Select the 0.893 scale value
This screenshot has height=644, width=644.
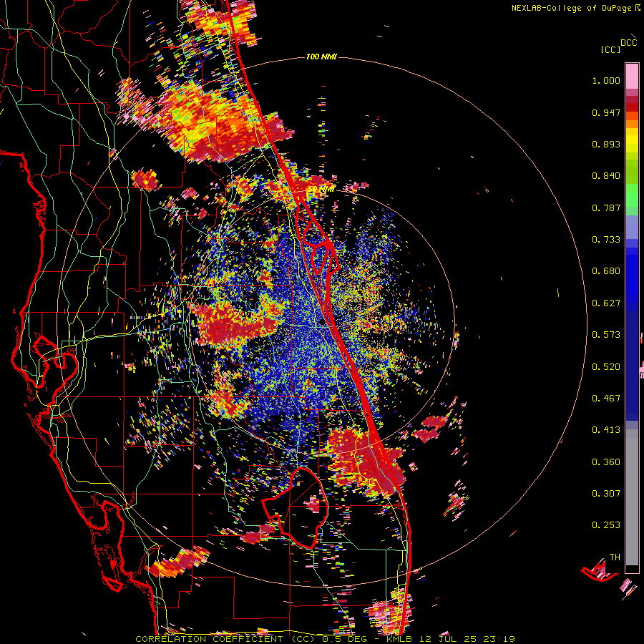click(x=606, y=144)
